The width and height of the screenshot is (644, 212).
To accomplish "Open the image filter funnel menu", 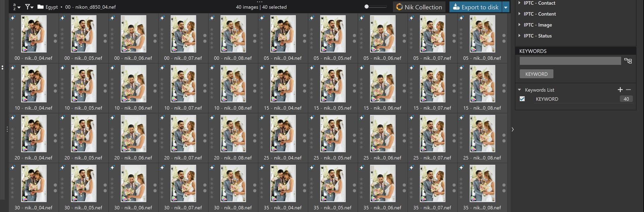I will pyautogui.click(x=29, y=7).
